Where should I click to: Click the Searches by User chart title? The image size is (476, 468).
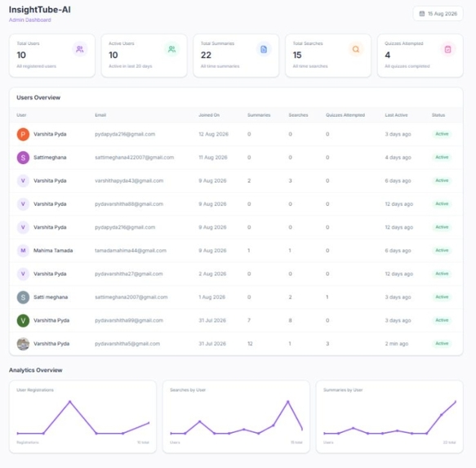(x=188, y=390)
